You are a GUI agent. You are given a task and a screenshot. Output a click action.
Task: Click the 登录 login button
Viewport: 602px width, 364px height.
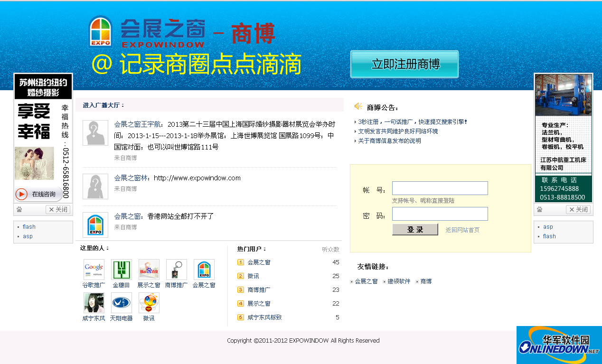pos(415,230)
